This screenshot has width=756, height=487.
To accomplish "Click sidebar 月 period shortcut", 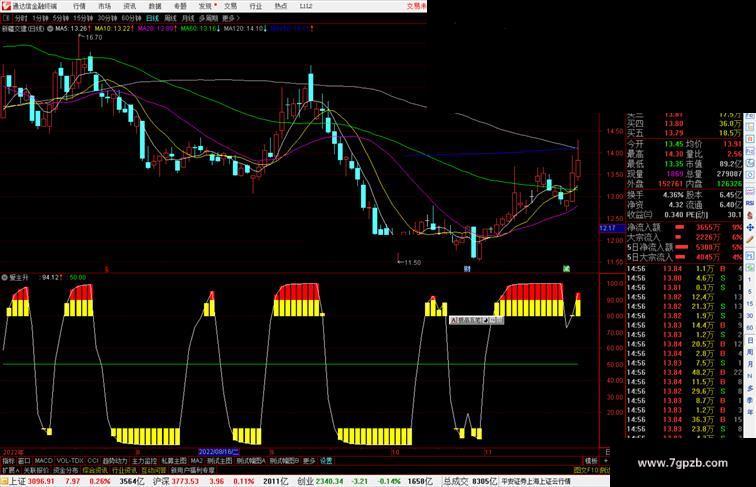I will click(x=750, y=364).
